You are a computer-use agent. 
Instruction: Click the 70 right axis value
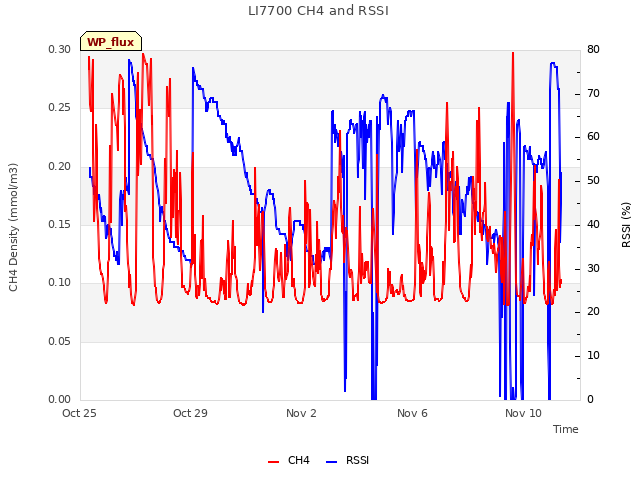tap(593, 93)
